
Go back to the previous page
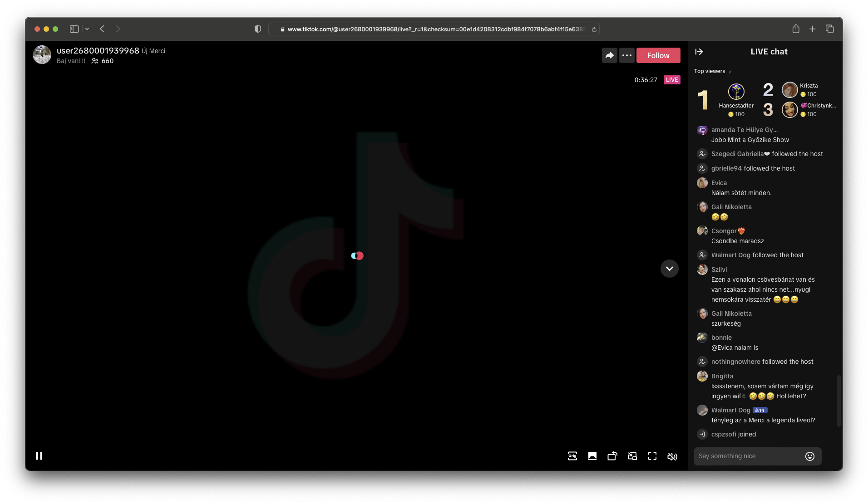click(x=102, y=29)
